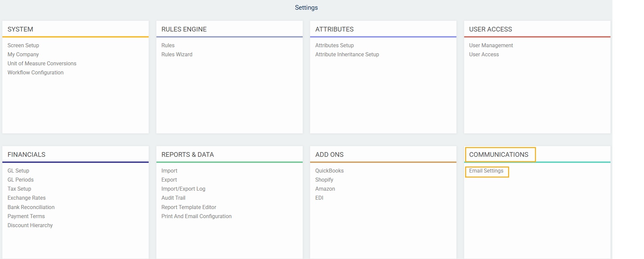Open Unit of Measure Conversions
The image size is (644, 259).
point(42,63)
